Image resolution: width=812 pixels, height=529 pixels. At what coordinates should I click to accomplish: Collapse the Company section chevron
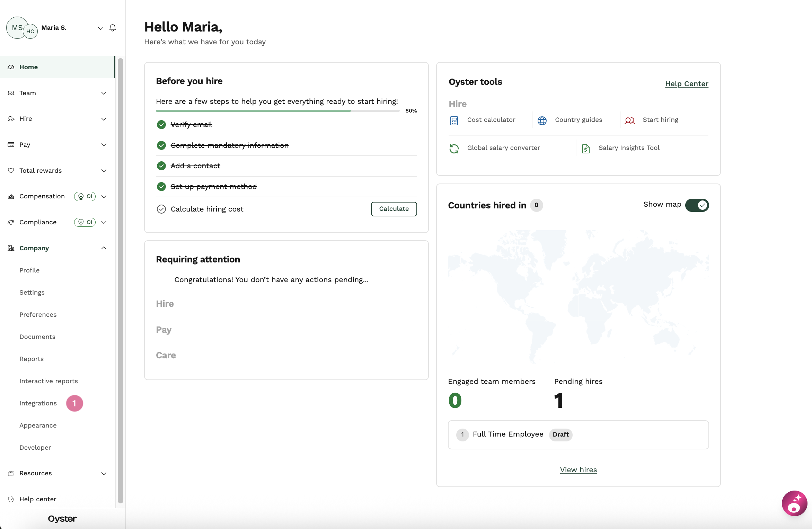coord(104,248)
